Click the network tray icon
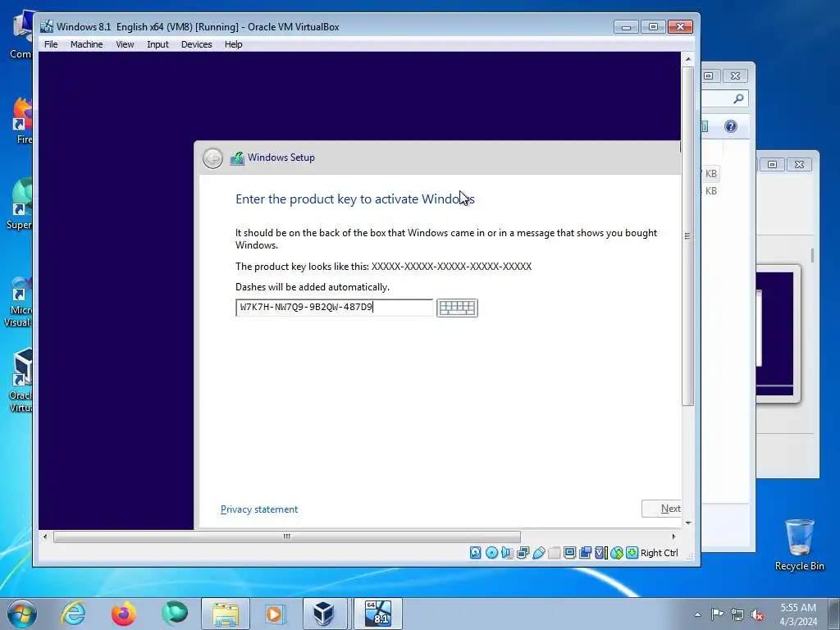 [x=737, y=614]
